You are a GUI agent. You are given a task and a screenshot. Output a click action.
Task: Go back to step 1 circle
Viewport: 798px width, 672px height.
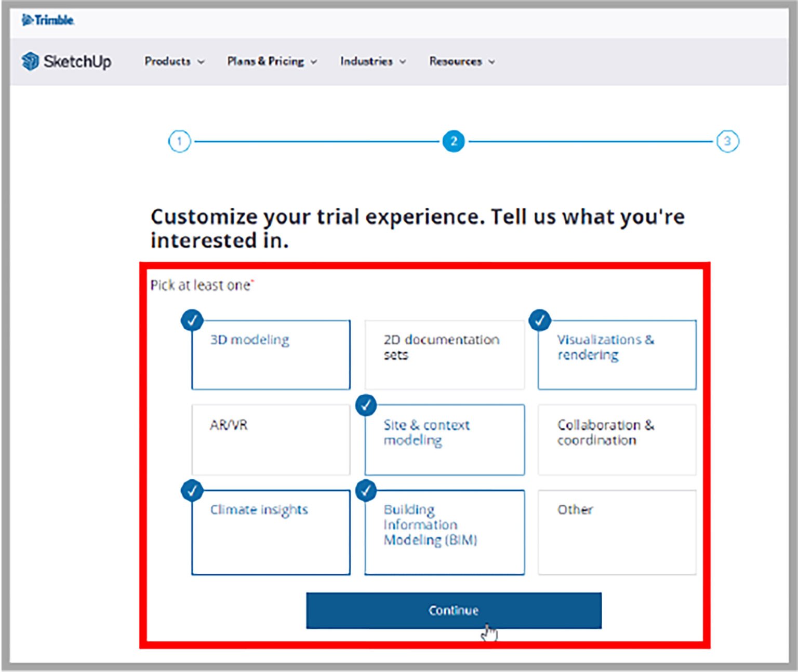(x=179, y=141)
